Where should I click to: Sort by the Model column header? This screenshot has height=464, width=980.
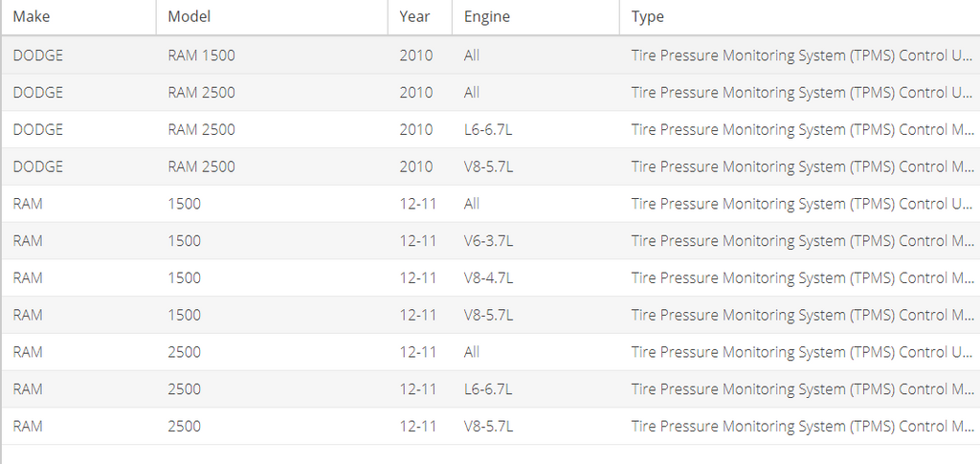pyautogui.click(x=189, y=17)
